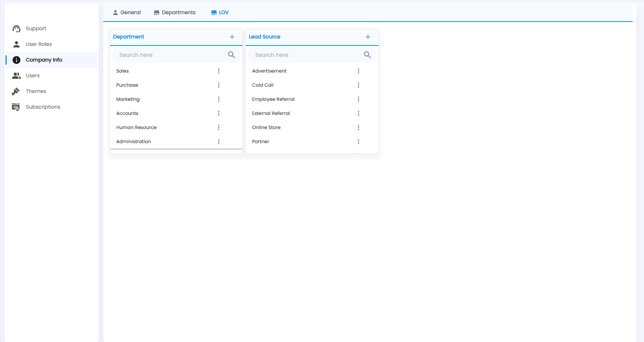644x342 pixels.
Task: Select the Advertisement lead source
Action: [312, 71]
